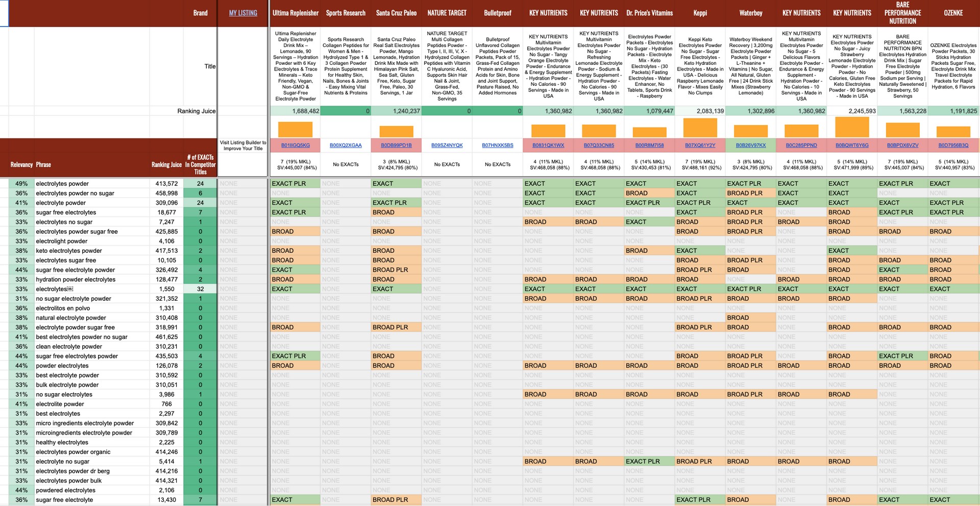
Task: Open ASIN link B00R8M7I58
Action: click(649, 145)
